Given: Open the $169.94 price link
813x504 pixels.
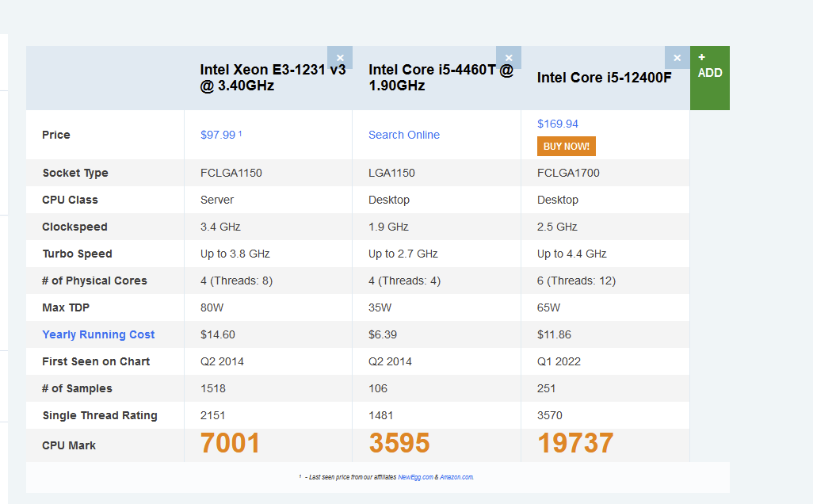Looking at the screenshot, I should coord(558,124).
